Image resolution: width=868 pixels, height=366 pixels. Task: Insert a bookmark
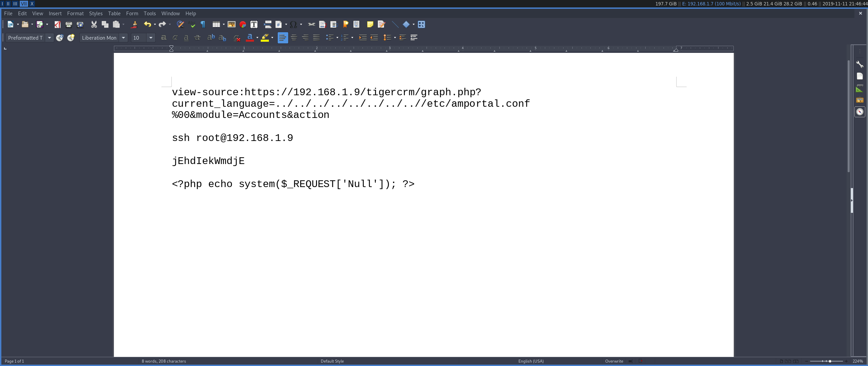(x=346, y=24)
